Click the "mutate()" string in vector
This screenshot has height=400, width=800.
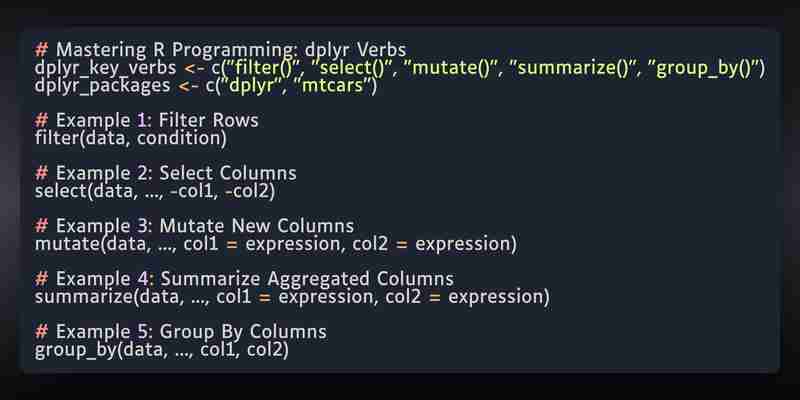451,67
